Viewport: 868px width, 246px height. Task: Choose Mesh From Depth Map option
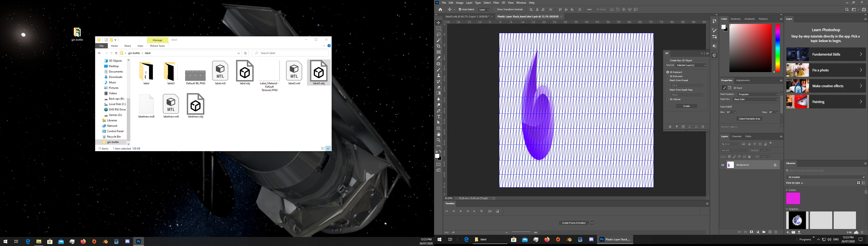(668, 90)
